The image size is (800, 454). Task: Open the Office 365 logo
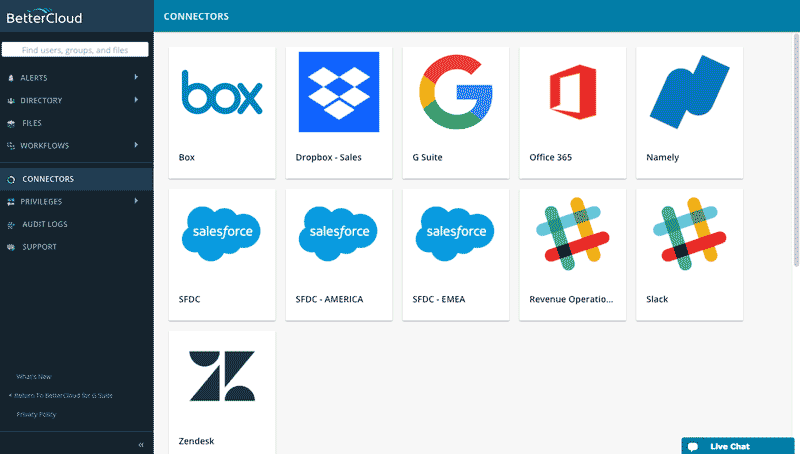pos(572,92)
